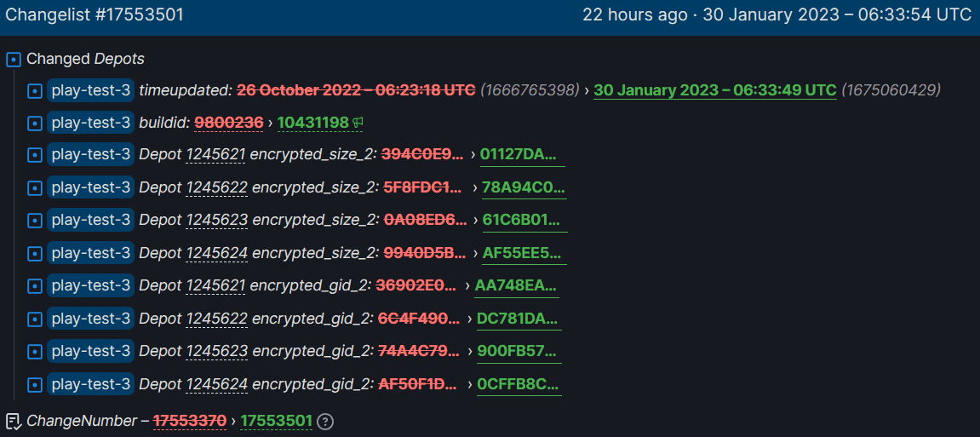980x437 pixels.
Task: Click the 30 January 2023 – 06:33:49 UTC timestamp
Action: [x=715, y=90]
